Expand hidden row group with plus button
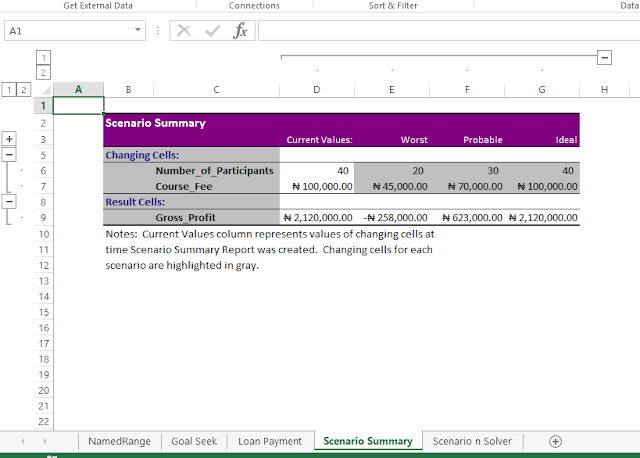 (9, 139)
